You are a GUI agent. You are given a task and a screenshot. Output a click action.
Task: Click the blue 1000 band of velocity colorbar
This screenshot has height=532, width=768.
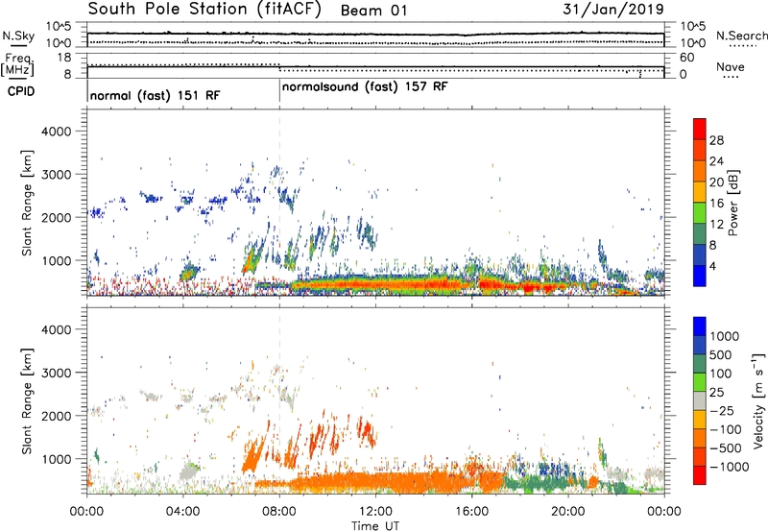point(700,326)
